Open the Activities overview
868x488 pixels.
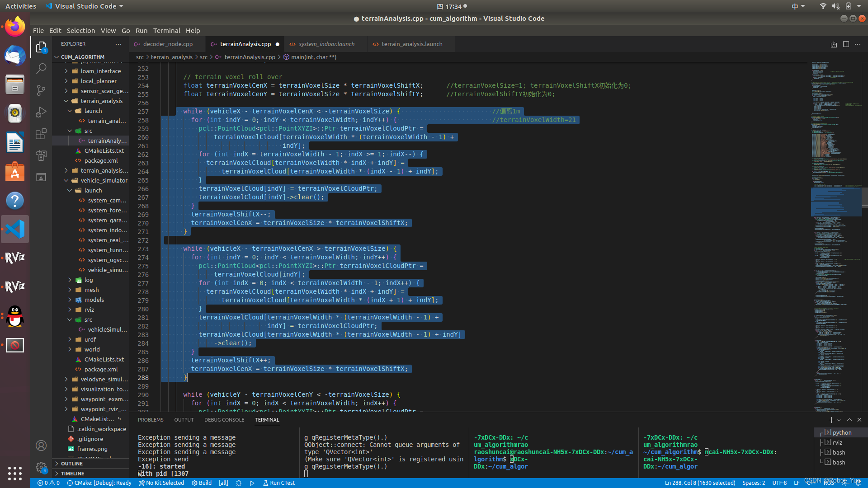(21, 6)
